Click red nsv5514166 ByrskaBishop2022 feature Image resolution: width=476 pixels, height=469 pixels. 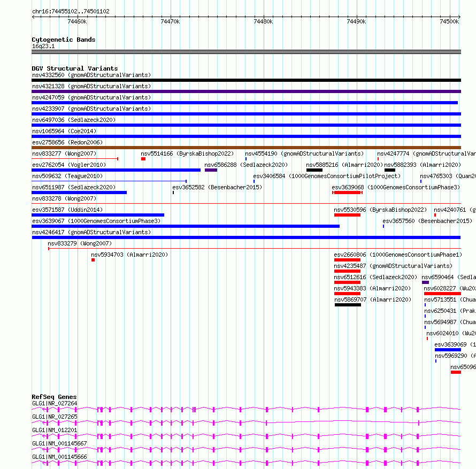(x=143, y=159)
